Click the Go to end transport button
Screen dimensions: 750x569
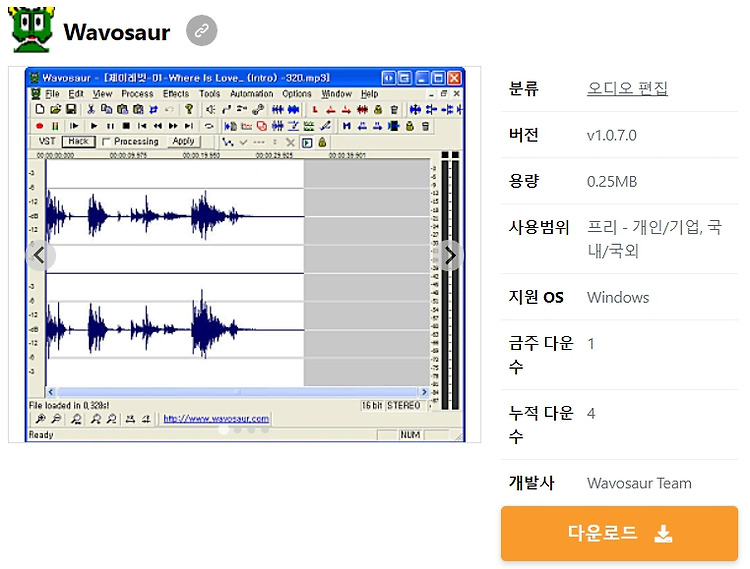coord(189,126)
